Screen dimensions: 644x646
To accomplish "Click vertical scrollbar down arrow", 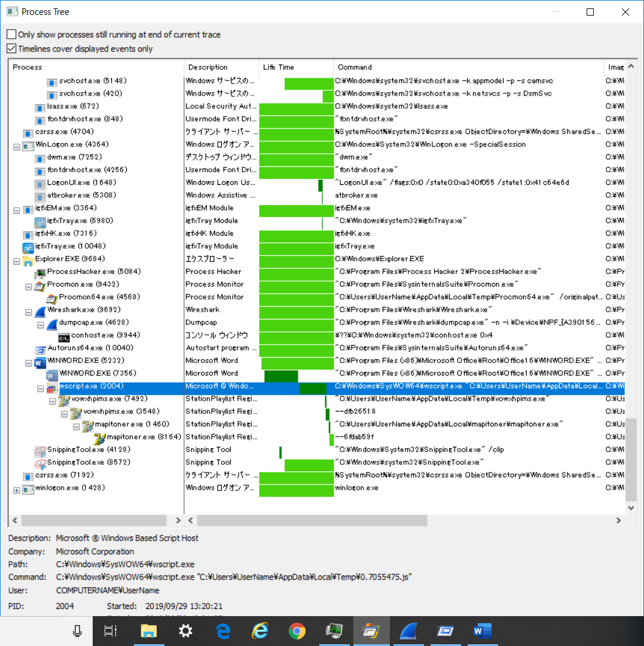I will 631,508.
